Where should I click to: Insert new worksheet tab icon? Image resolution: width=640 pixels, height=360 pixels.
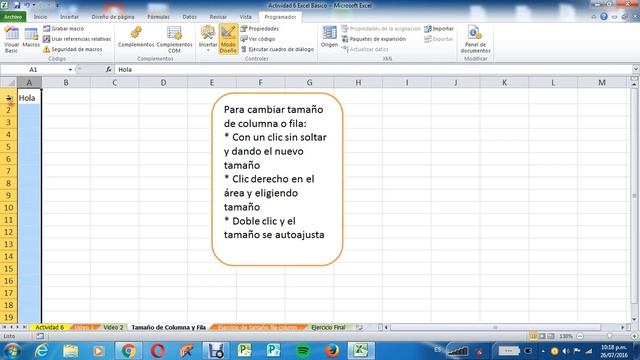click(359, 327)
